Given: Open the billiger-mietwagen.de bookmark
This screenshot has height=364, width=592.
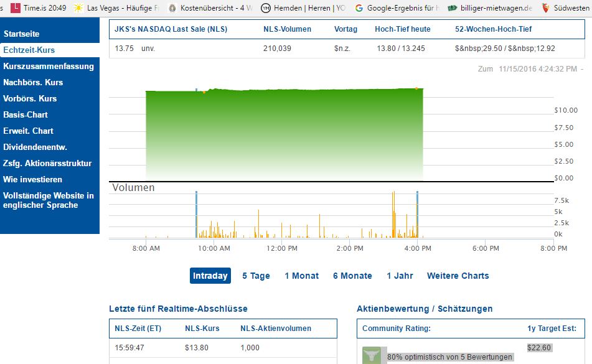Looking at the screenshot, I should tap(490, 7).
